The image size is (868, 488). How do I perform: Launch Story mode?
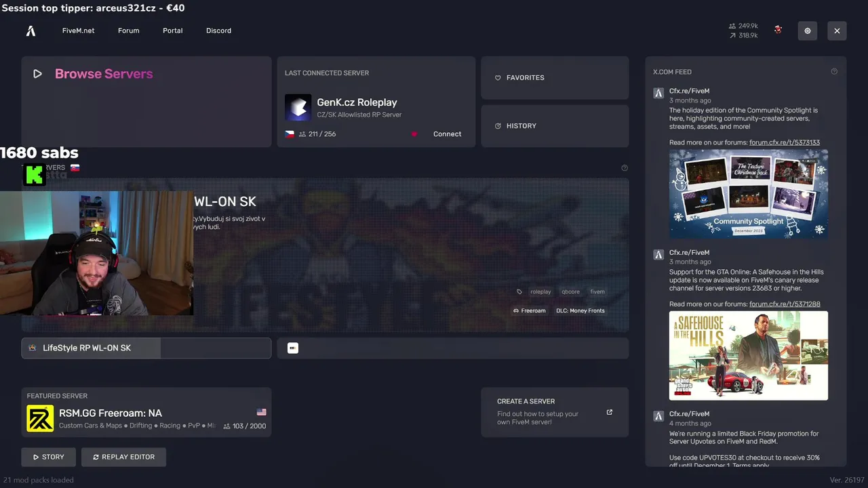pos(48,457)
